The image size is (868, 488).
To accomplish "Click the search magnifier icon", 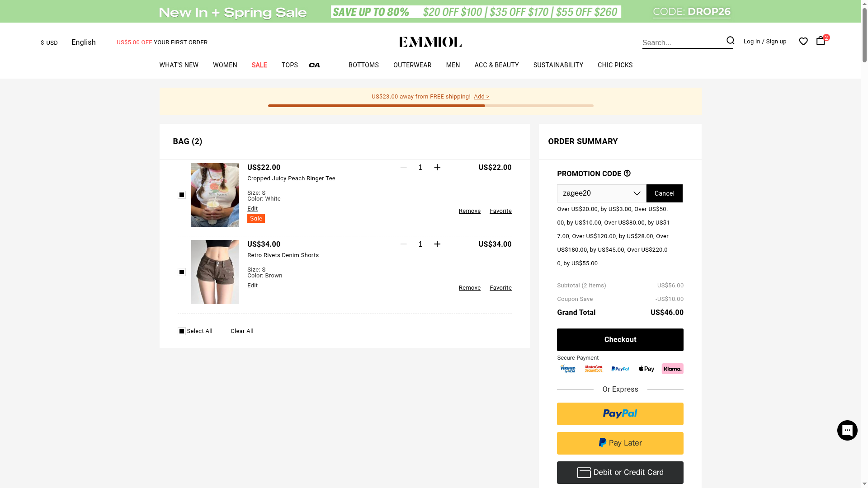I will (x=730, y=41).
